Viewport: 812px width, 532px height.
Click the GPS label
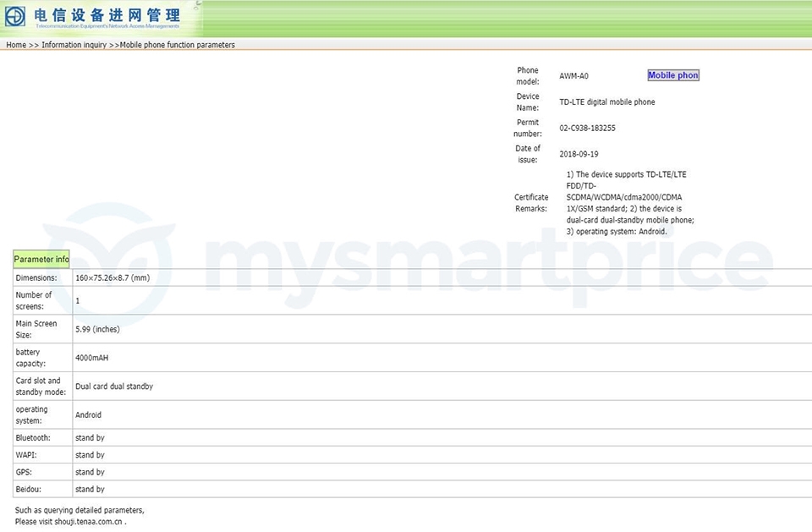point(24,472)
